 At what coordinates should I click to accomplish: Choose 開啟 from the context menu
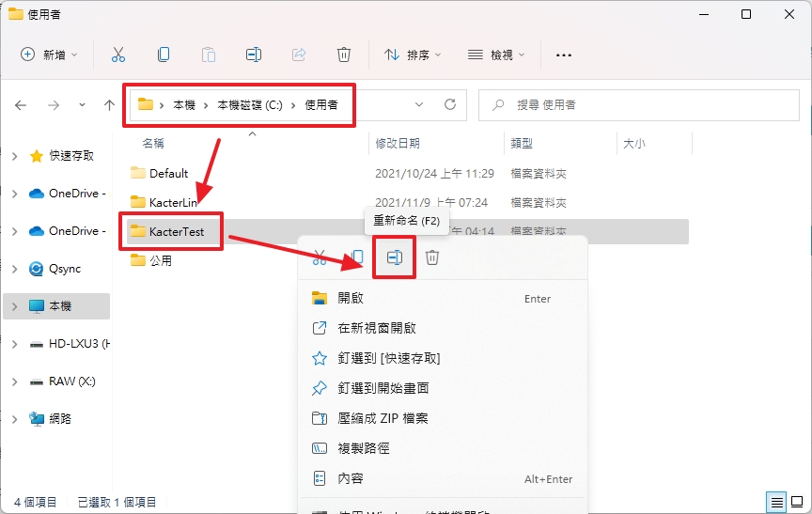[x=351, y=298]
